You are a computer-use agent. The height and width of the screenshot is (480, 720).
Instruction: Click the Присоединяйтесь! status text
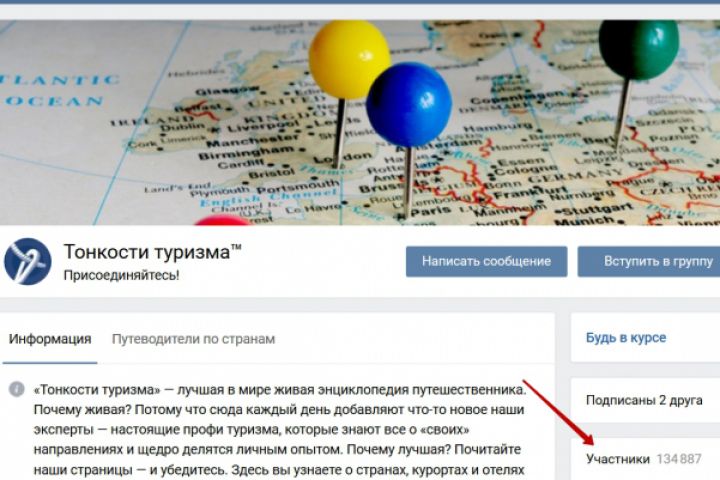(x=121, y=275)
